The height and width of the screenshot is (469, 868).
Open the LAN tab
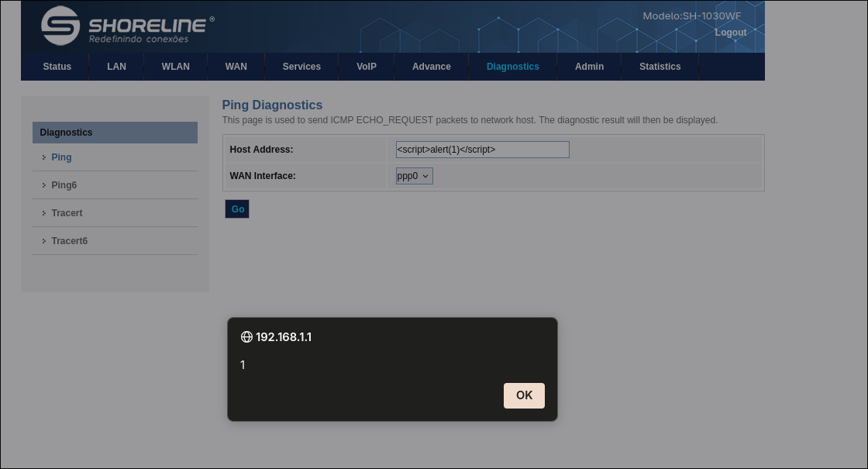(116, 67)
